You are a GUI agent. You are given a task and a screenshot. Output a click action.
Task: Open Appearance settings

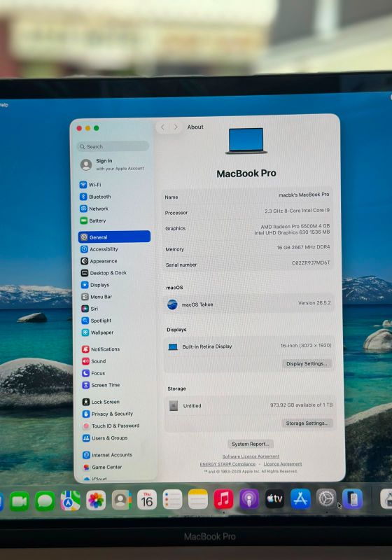point(99,261)
